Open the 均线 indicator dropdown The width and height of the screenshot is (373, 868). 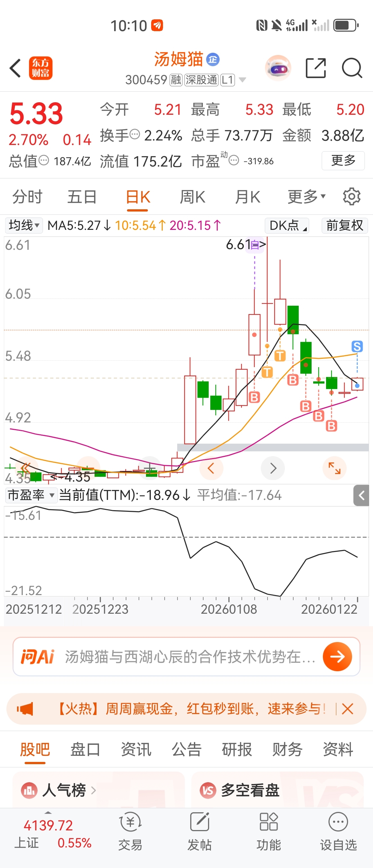click(23, 225)
